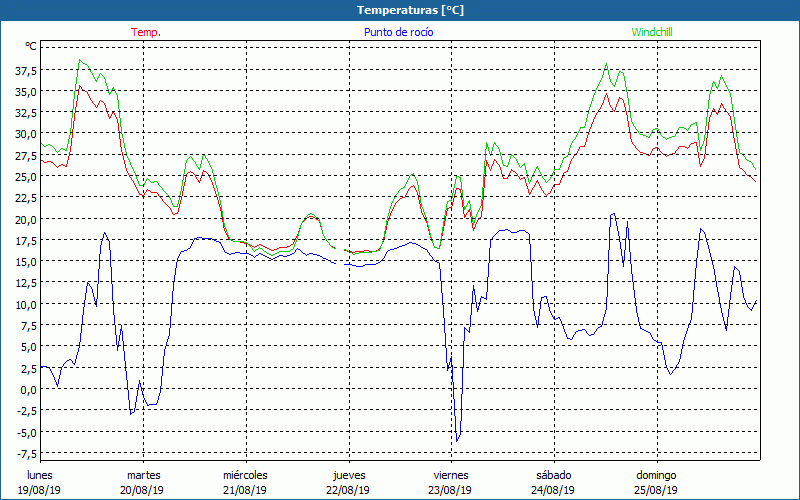This screenshot has width=800, height=500.
Task: Click the 2,5 value on the y-axis
Action: pyautogui.click(x=29, y=367)
